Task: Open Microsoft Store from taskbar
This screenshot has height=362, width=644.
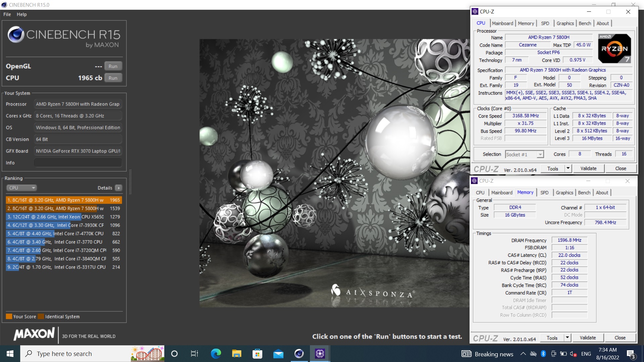Action: (257, 354)
